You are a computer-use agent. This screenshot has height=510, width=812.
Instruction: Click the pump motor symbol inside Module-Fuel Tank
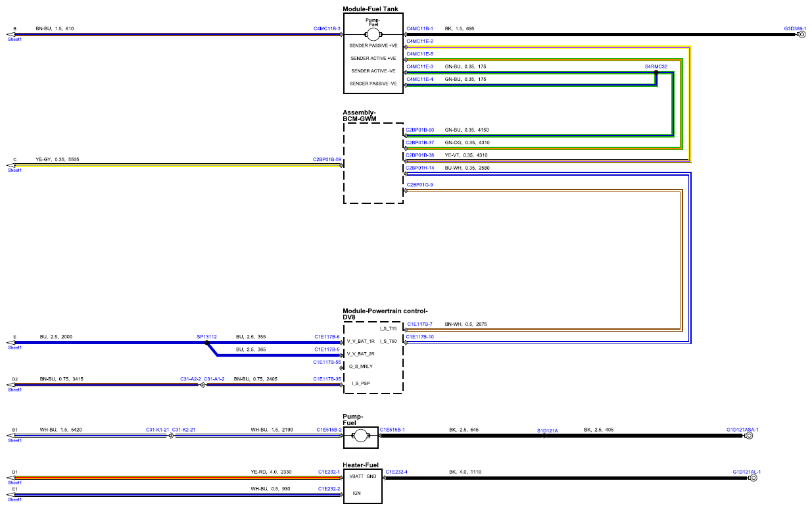click(373, 34)
